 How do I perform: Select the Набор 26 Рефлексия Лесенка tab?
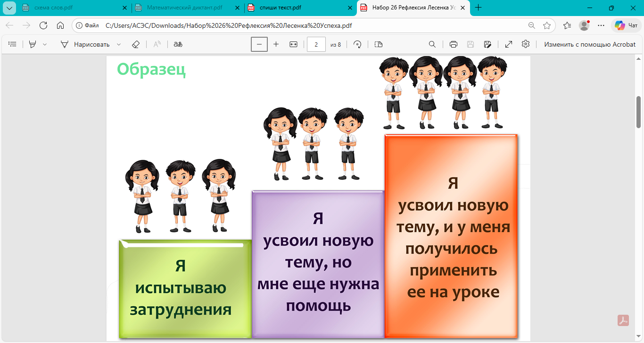pyautogui.click(x=413, y=8)
